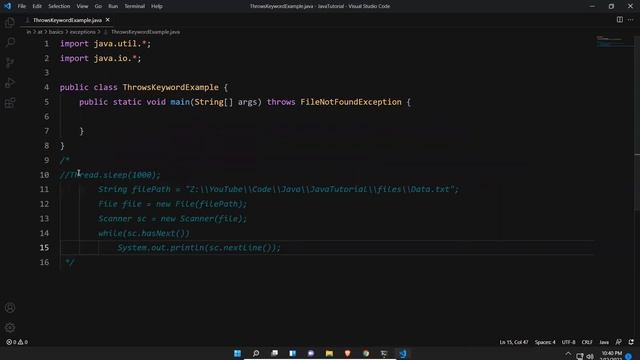Click the VS Code logo icon
The width and height of the screenshot is (640, 360).
coord(7,6)
